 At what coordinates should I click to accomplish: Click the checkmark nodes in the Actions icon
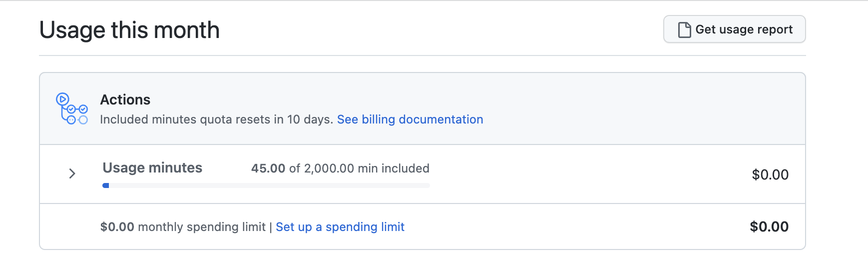(77, 109)
